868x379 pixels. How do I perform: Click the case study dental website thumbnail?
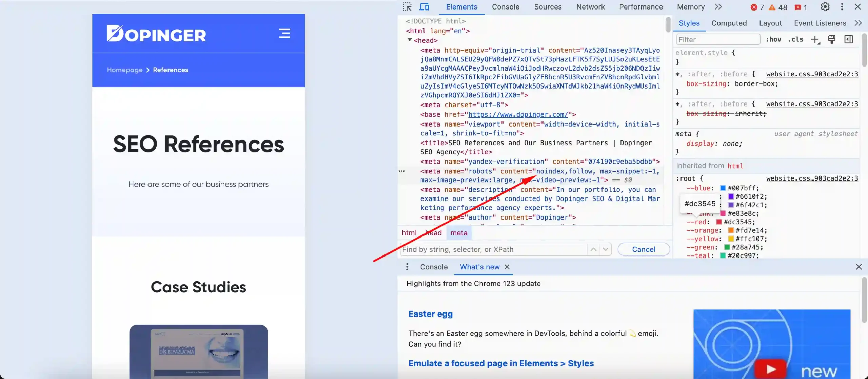[x=198, y=352]
